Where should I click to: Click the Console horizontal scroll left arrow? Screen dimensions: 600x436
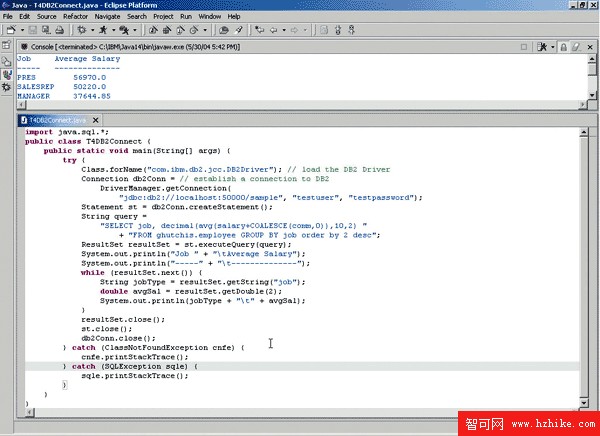pyautogui.click(x=21, y=105)
